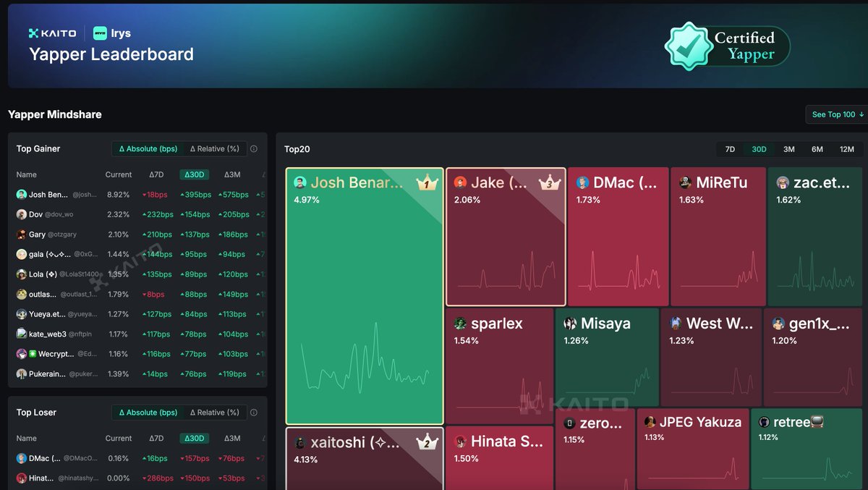868x490 pixels.
Task: Click the Certified Yapper checkmark badge
Action: [688, 46]
